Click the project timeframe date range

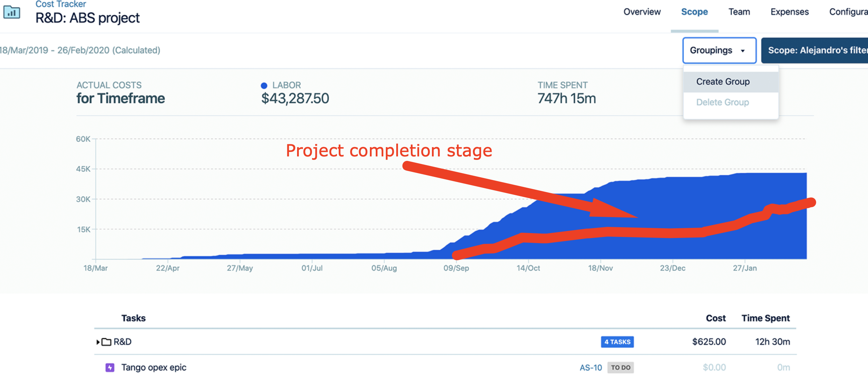point(80,51)
